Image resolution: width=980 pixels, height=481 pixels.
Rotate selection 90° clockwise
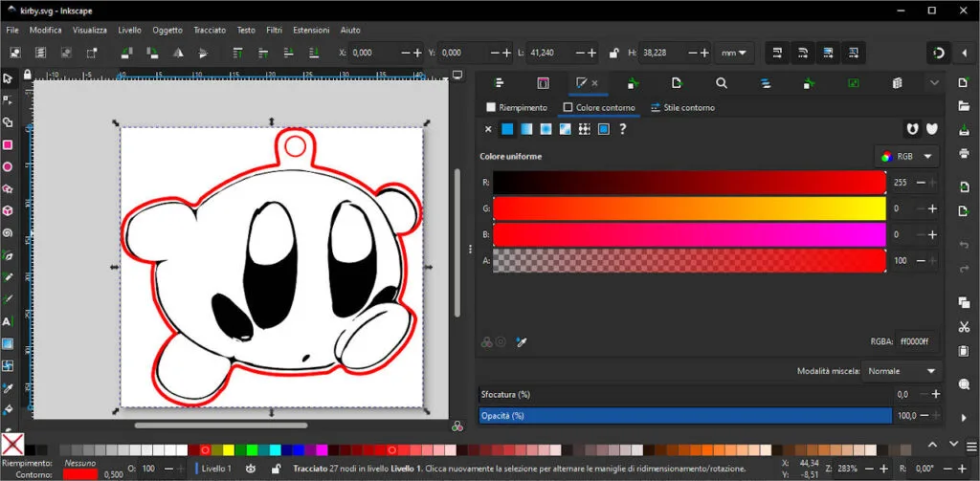[152, 54]
